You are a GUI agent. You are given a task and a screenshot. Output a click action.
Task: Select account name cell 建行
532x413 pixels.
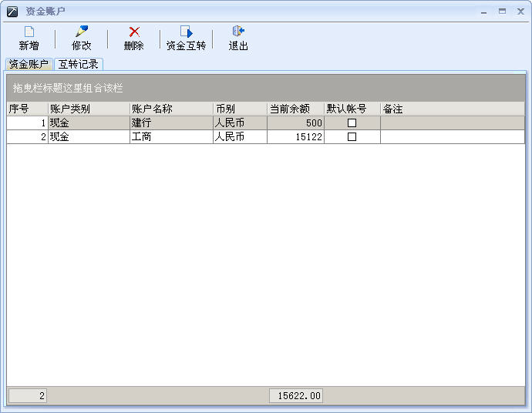pyautogui.click(x=171, y=123)
